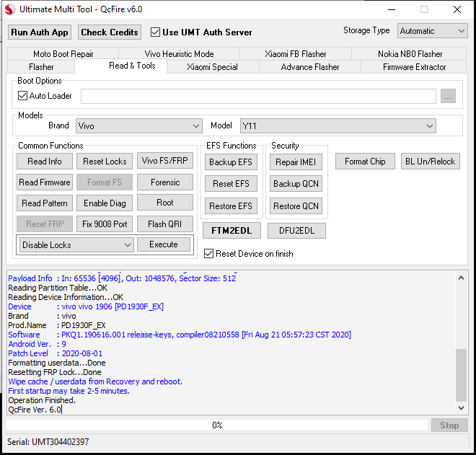Click the Reset EFS button
The height and width of the screenshot is (455, 476).
pyautogui.click(x=231, y=184)
